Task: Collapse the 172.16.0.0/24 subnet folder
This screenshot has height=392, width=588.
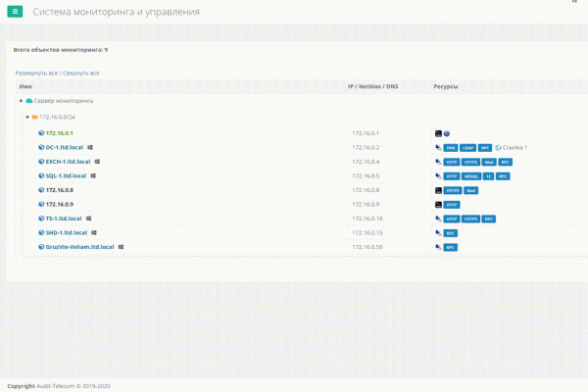Action: click(27, 117)
